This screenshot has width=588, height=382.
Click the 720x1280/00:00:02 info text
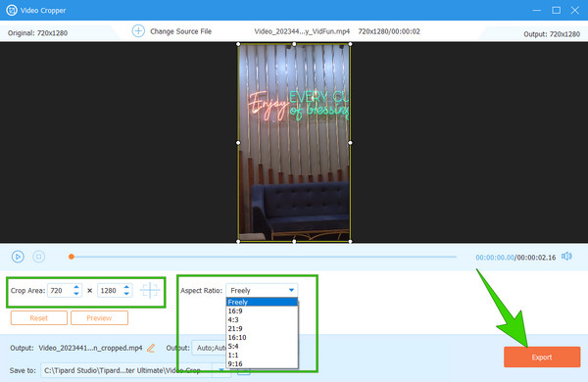[x=389, y=31]
